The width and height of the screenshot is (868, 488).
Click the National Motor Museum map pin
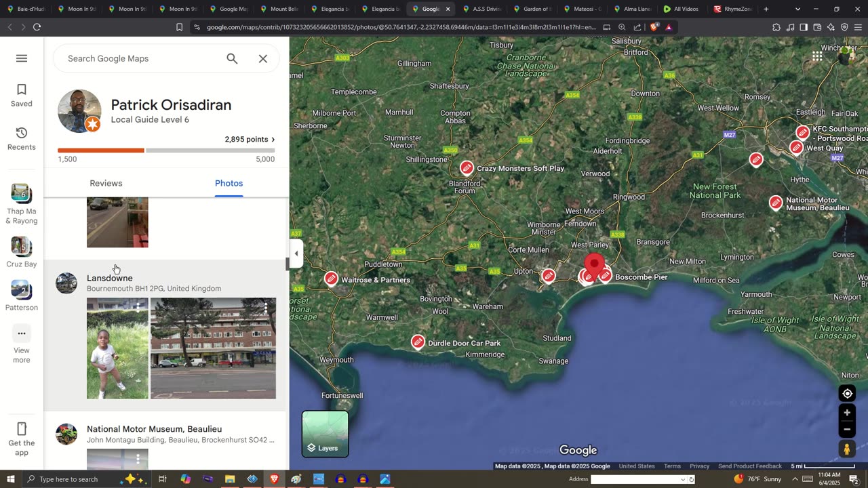pyautogui.click(x=776, y=203)
